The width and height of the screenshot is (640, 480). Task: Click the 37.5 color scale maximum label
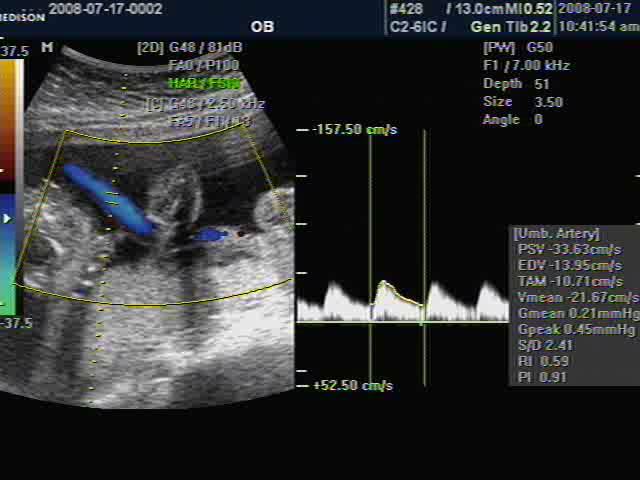(14, 51)
